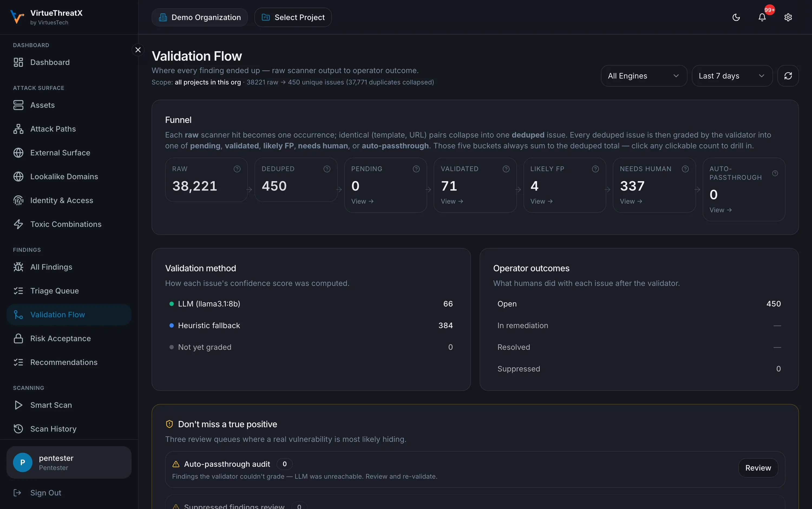
Task: Refresh the Validation Flow data
Action: [788, 76]
